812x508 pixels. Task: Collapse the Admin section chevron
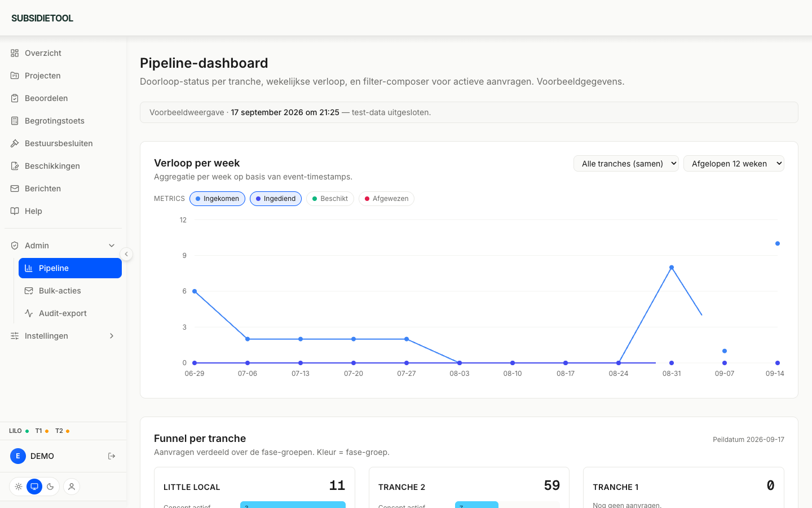112,246
